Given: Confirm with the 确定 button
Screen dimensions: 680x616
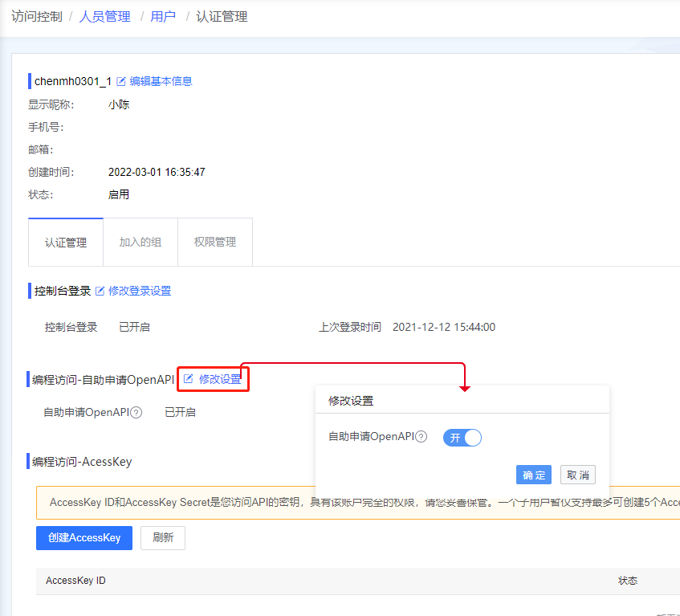Looking at the screenshot, I should coord(533,475).
